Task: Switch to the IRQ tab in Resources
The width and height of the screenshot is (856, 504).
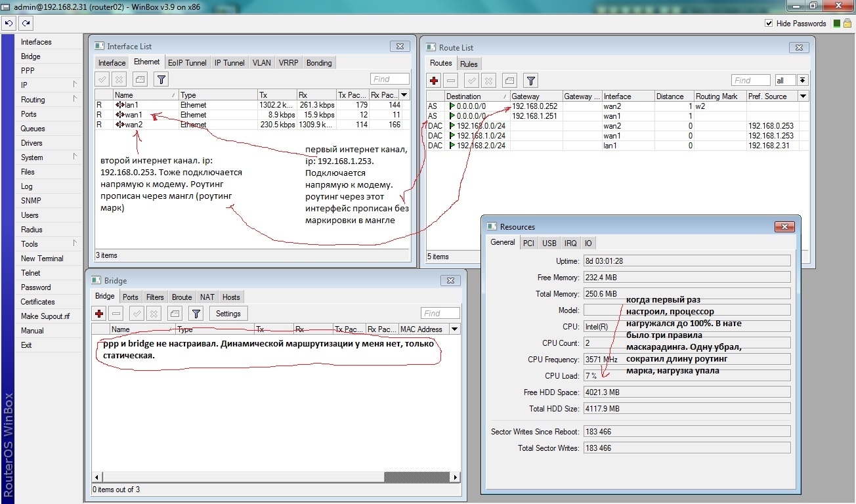Action: tap(570, 243)
